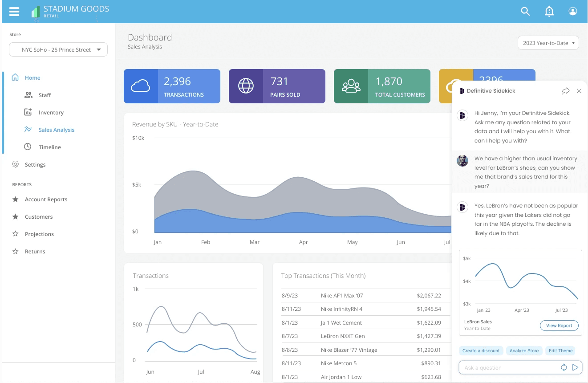Open Staff page in sidebar
Screen dimensions: 588x383
coord(45,95)
